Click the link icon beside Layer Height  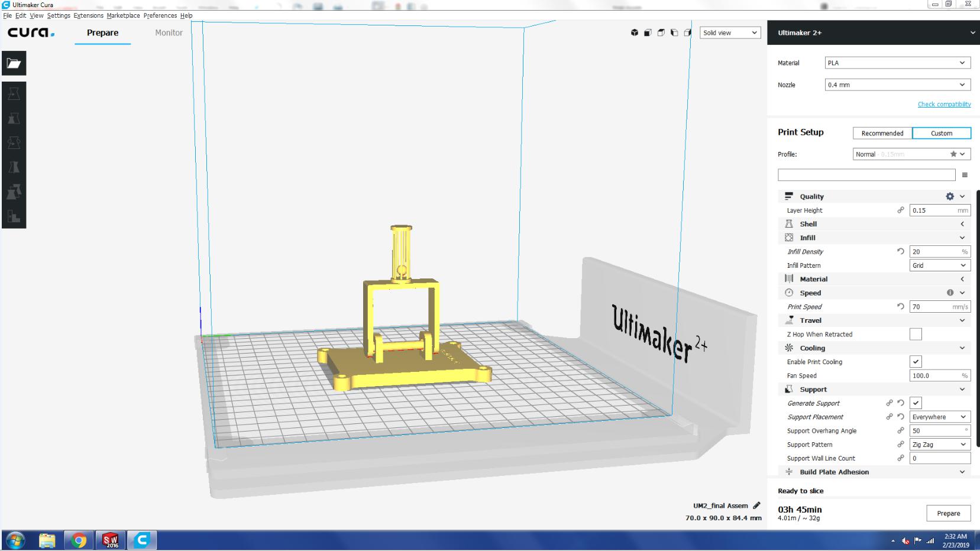(x=901, y=210)
